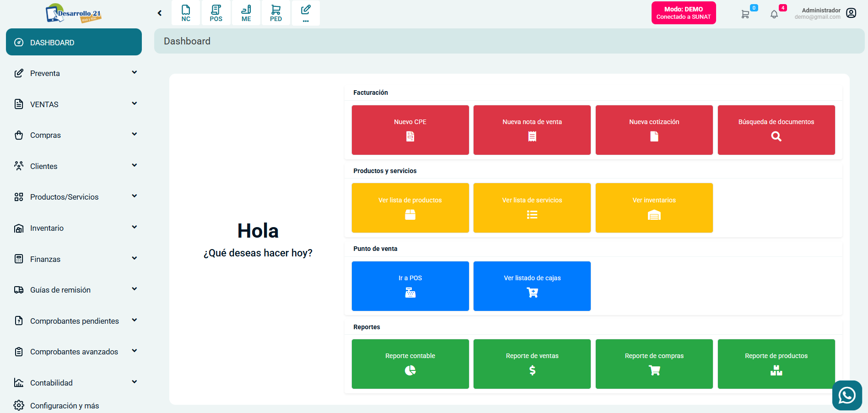The height and width of the screenshot is (413, 868).
Task: Click the Administrador user profile icon
Action: pos(851,13)
